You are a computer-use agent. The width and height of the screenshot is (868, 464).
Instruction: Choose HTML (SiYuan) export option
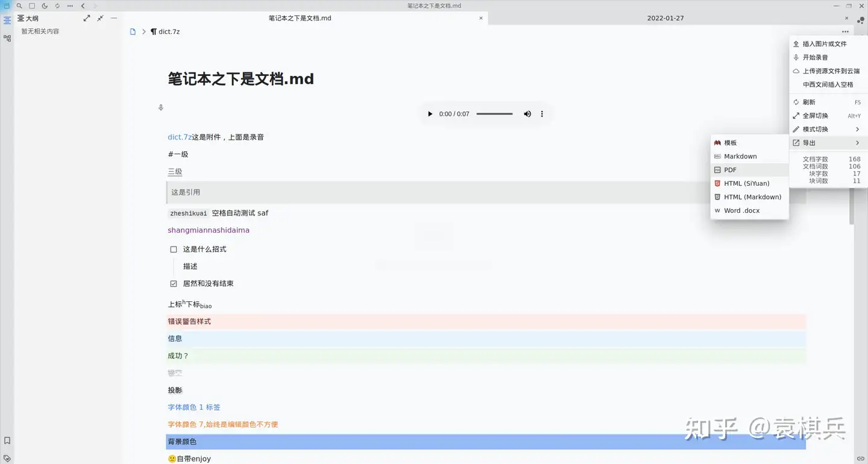(x=750, y=183)
